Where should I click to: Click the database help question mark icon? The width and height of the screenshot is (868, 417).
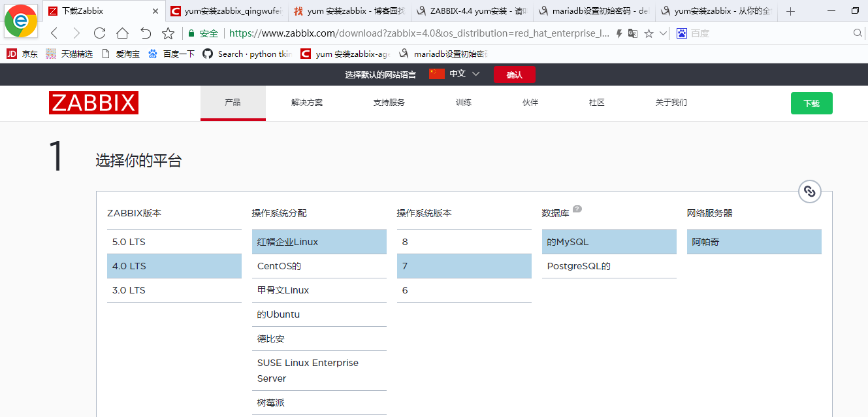tap(577, 209)
